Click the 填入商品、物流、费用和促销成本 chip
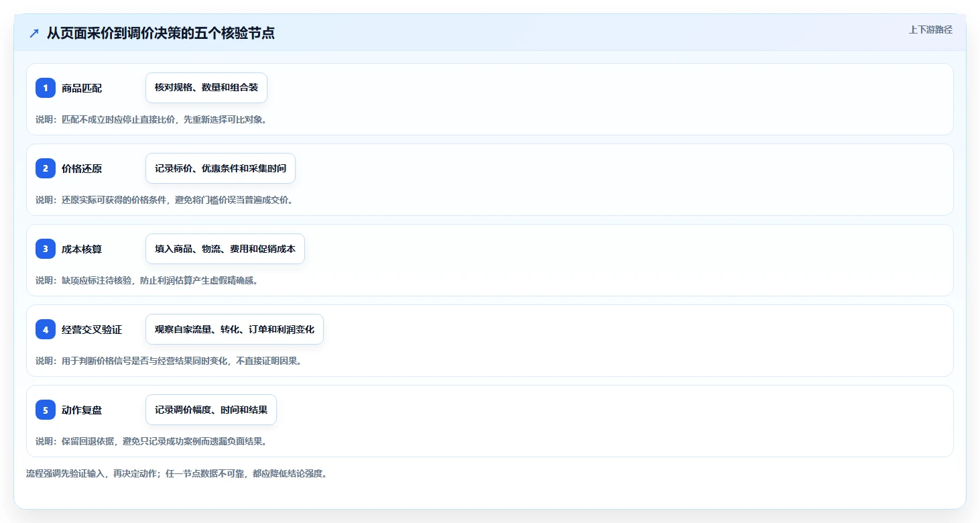The width and height of the screenshot is (980, 523). [225, 249]
